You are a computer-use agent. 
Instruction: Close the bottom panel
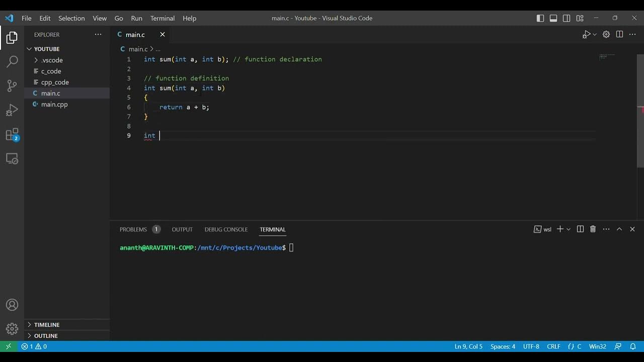pyautogui.click(x=632, y=229)
